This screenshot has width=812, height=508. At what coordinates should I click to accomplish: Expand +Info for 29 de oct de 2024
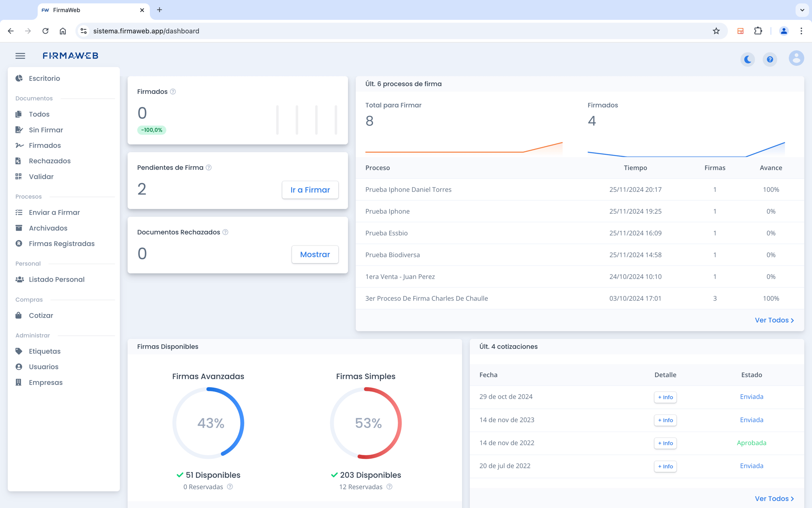point(665,397)
